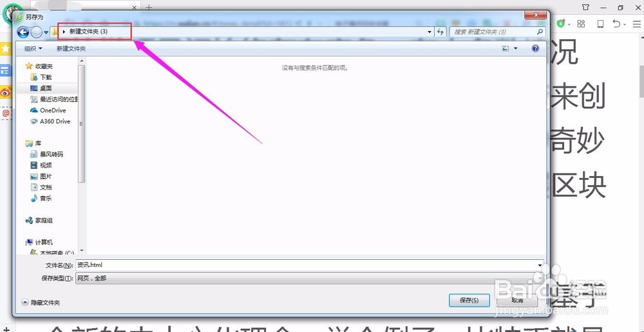This screenshot has height=332, width=644.
Task: Expand the 文件名 dropdown arrow
Action: point(540,265)
